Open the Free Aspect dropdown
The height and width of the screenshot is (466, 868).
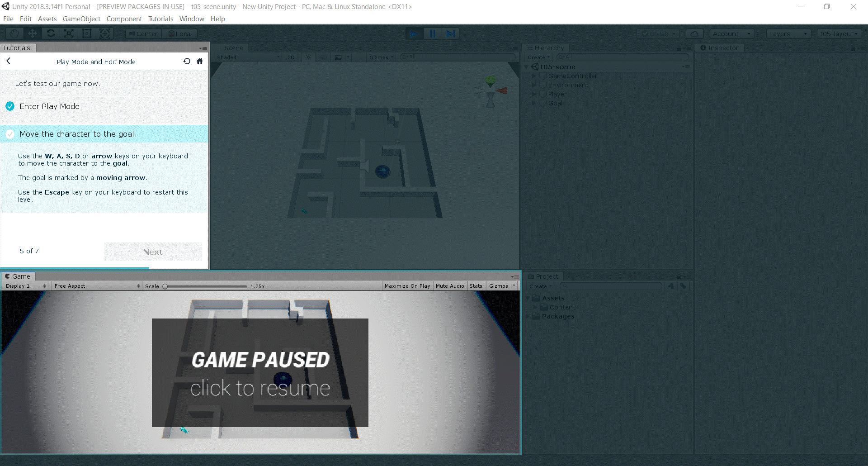coord(97,286)
